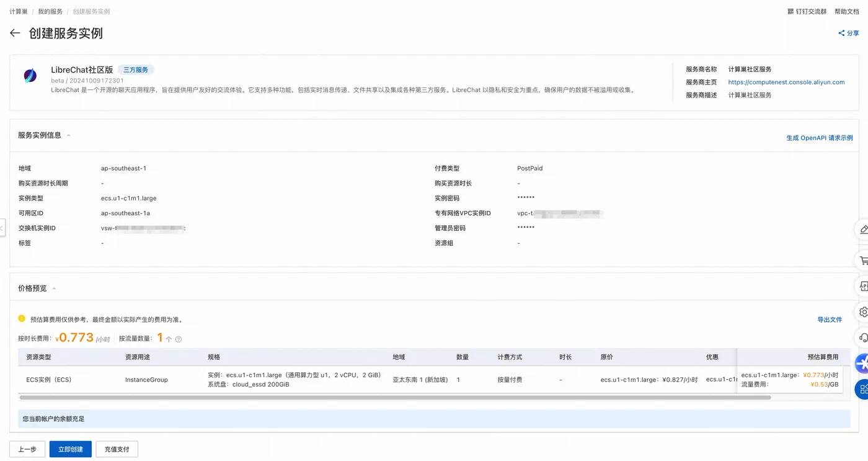Open the purple AI assistant icon

(862, 364)
